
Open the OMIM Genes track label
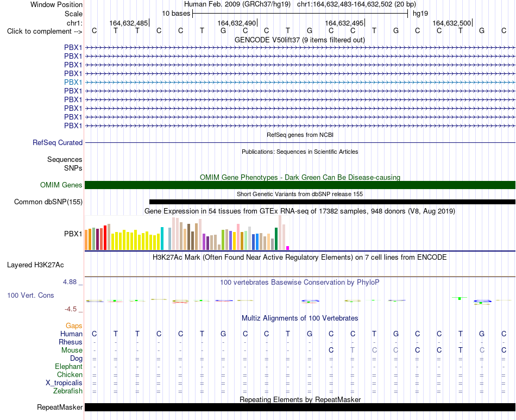tap(61, 185)
